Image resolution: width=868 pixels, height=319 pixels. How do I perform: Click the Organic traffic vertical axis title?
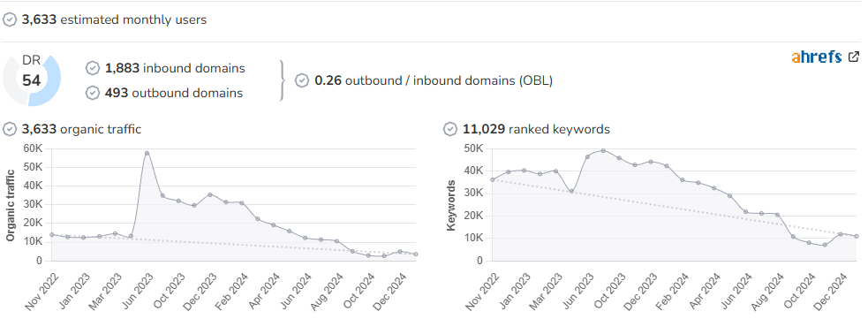click(x=10, y=205)
